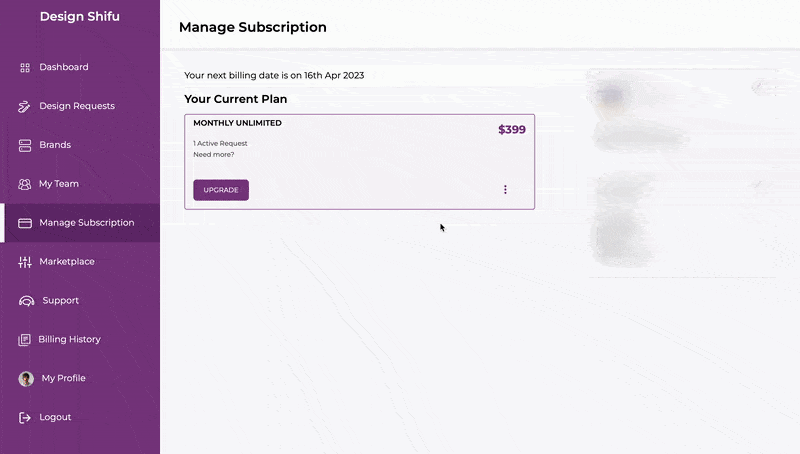Go to Design Requests page
Image resolution: width=800 pixels, height=454 pixels.
click(77, 106)
